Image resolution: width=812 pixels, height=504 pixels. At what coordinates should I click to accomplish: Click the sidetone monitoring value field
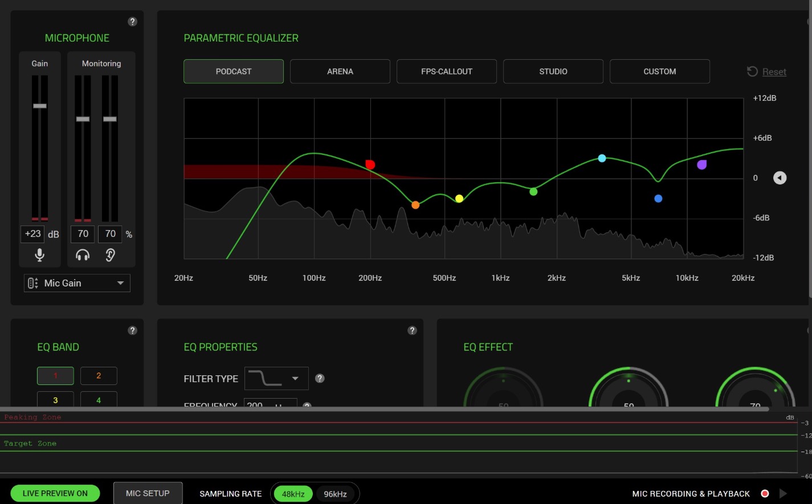tap(110, 234)
